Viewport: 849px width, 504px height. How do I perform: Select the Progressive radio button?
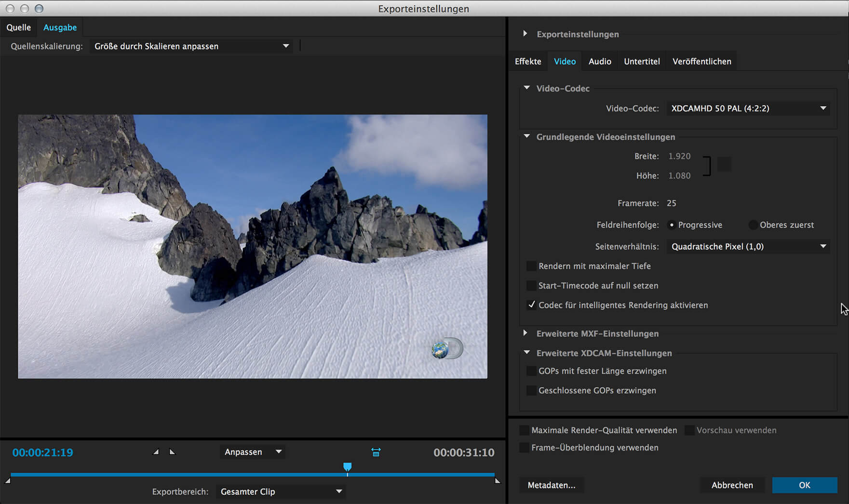672,225
